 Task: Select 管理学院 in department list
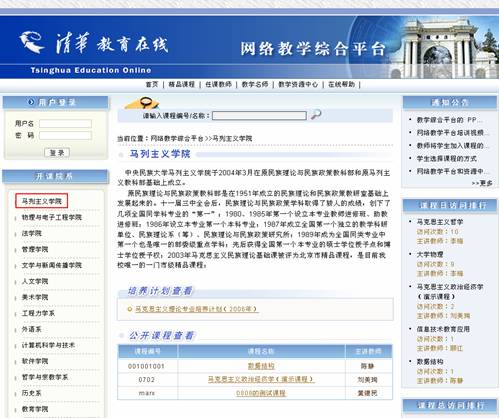coord(35,249)
